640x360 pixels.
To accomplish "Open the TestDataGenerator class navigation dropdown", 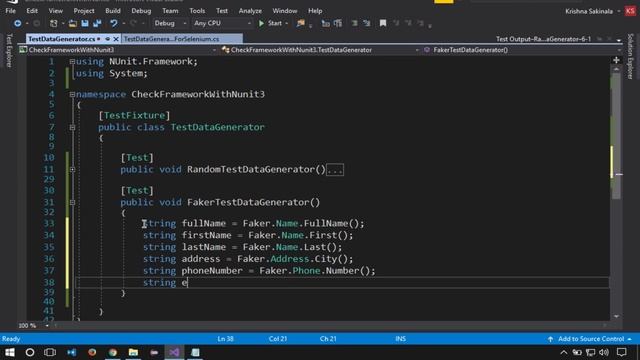I will pos(320,50).
